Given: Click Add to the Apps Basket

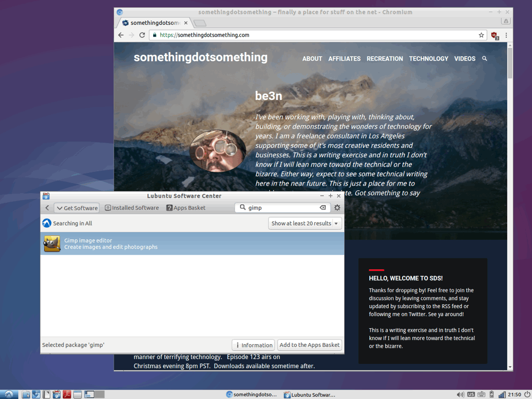Looking at the screenshot, I should click(310, 345).
